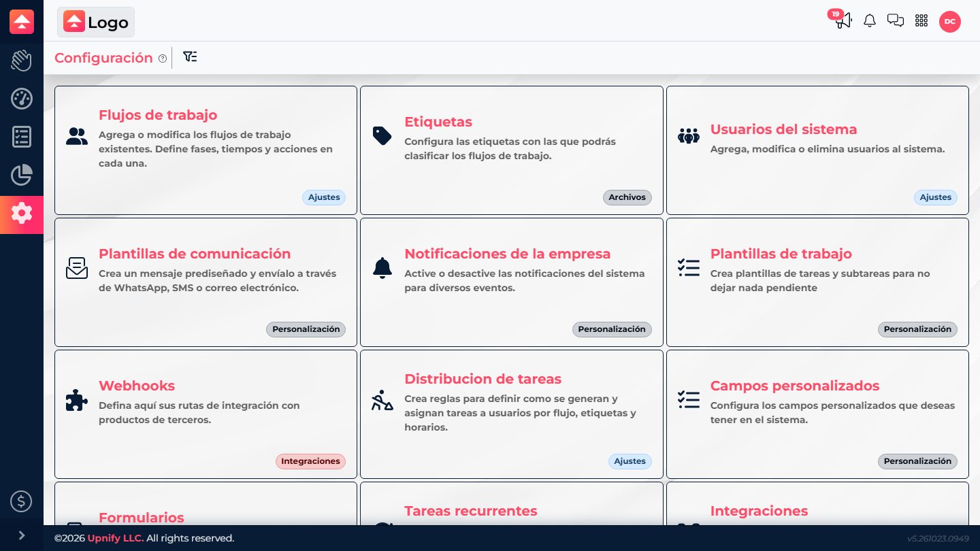Open the Webhooks card
Viewport: 980px width, 551px height.
(x=206, y=414)
